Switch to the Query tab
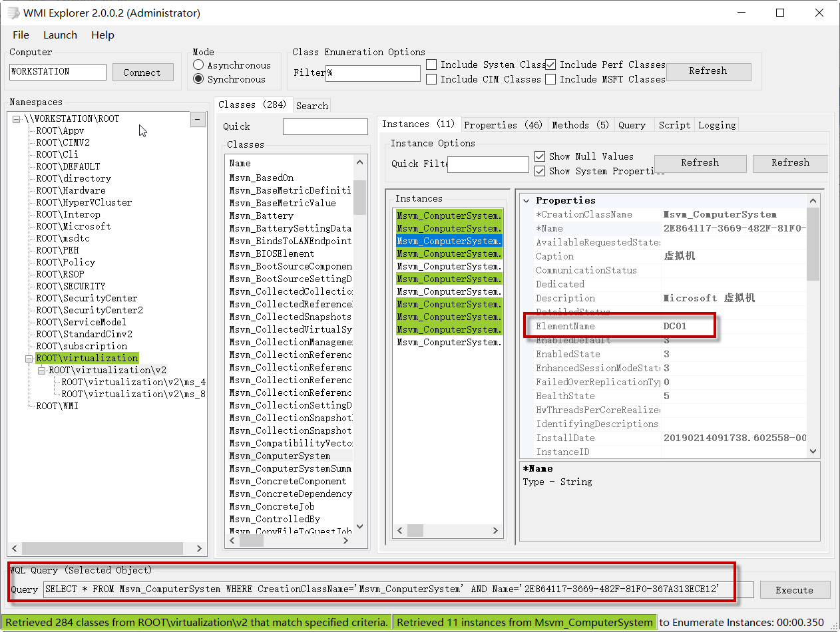Screen dimensions: 840x632 [632, 125]
